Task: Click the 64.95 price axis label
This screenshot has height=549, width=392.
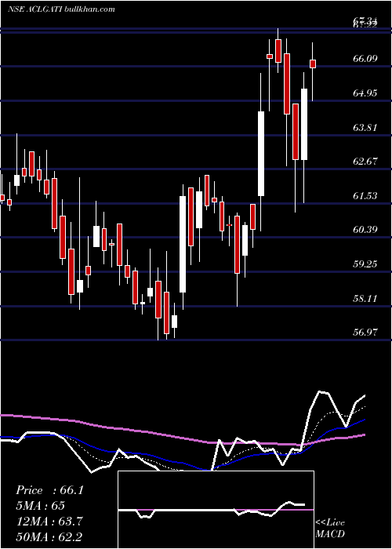Action: pos(365,93)
